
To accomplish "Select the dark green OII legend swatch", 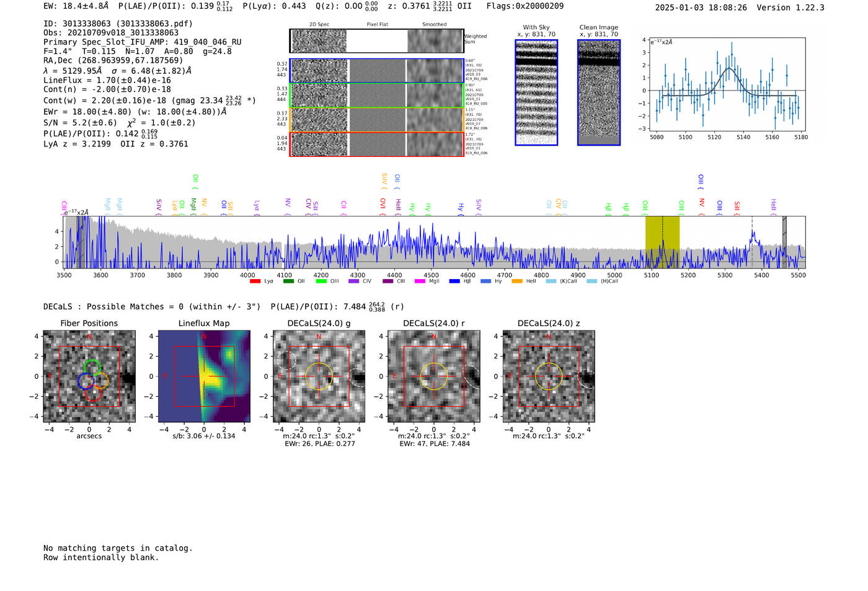I will point(288,282).
